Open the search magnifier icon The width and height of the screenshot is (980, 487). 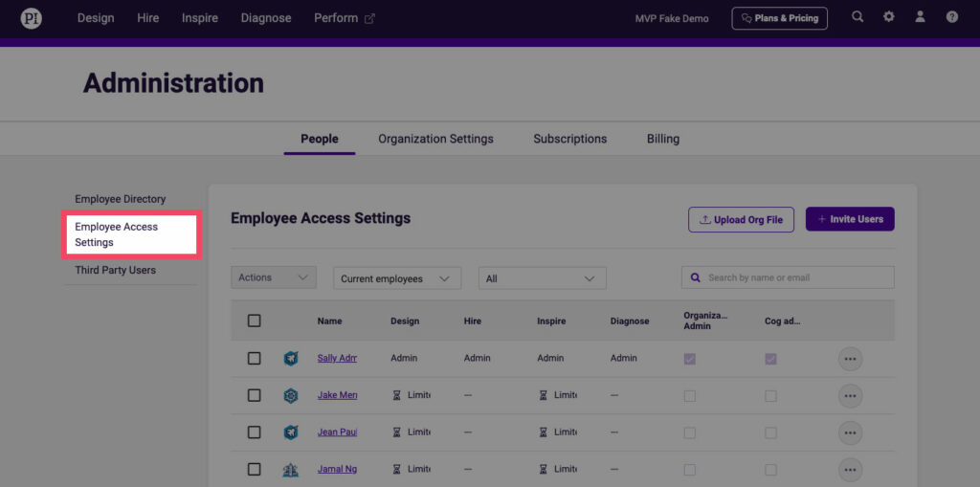tap(857, 17)
